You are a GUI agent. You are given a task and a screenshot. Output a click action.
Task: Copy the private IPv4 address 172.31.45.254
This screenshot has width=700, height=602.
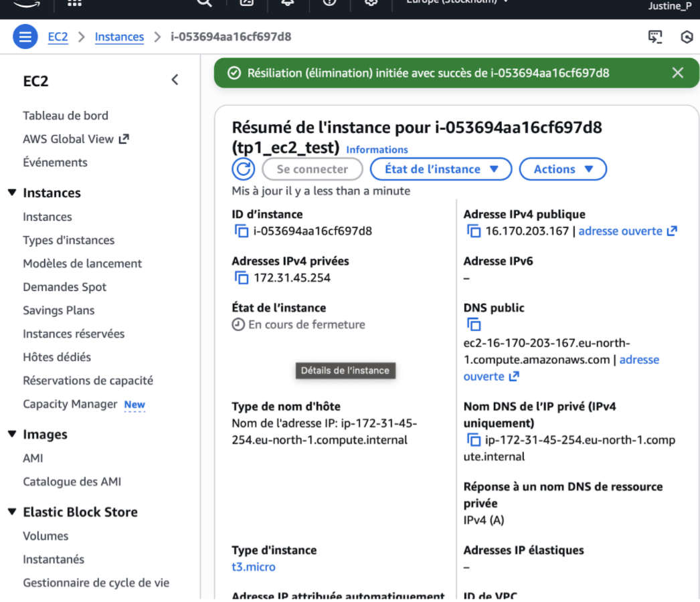pos(241,278)
